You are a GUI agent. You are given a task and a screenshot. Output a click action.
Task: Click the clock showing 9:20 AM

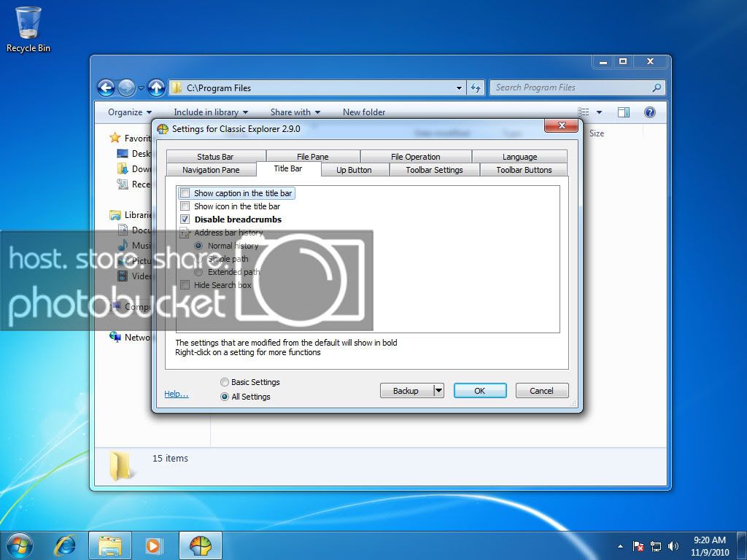709,540
